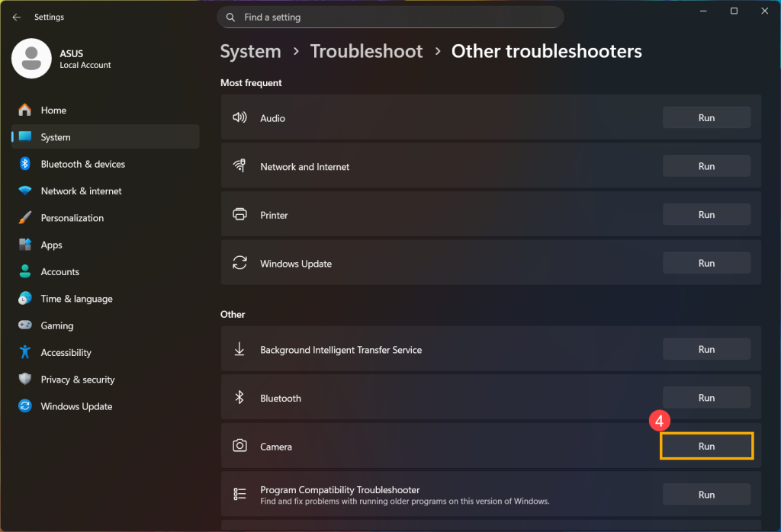This screenshot has height=532, width=781.
Task: Click the Time & language globe icon
Action: [25, 299]
